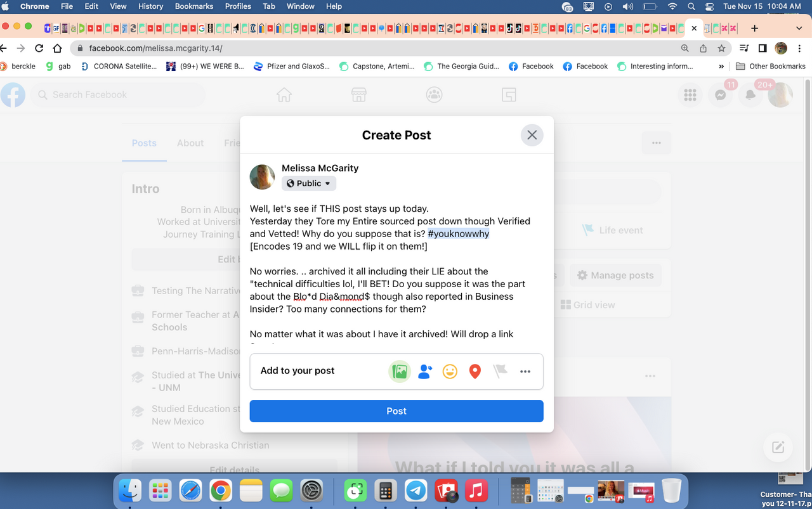
Task: Expand the tab search chevron
Action: 799,29
